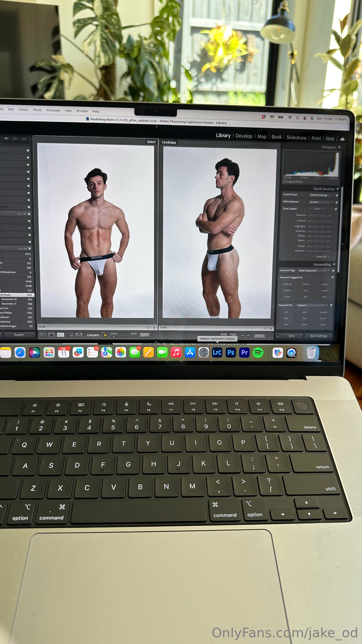
Task: Open System Settings from the Dock
Action: tap(204, 352)
